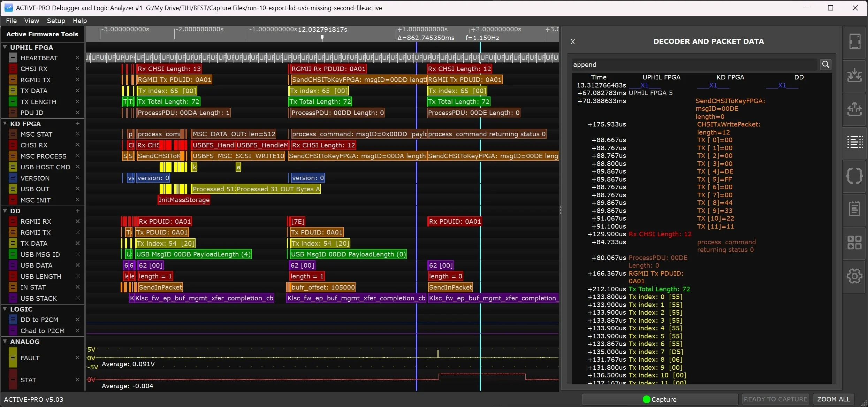Click the ZOOM ALL button
Screen dimensions: 868x407
[x=834, y=399]
